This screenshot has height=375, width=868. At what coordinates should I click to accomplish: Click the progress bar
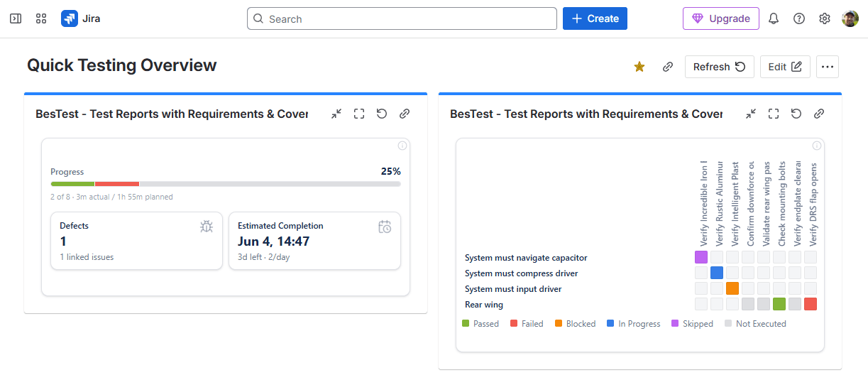[x=226, y=184]
